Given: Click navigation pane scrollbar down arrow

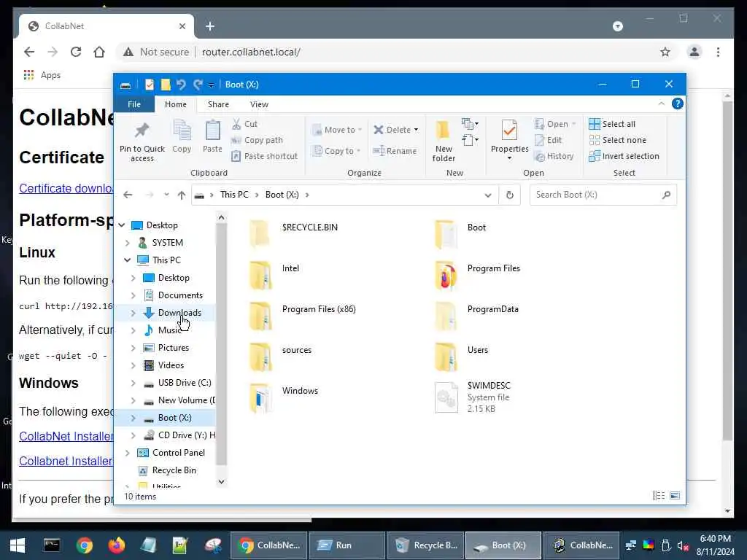Looking at the screenshot, I should coord(221,481).
